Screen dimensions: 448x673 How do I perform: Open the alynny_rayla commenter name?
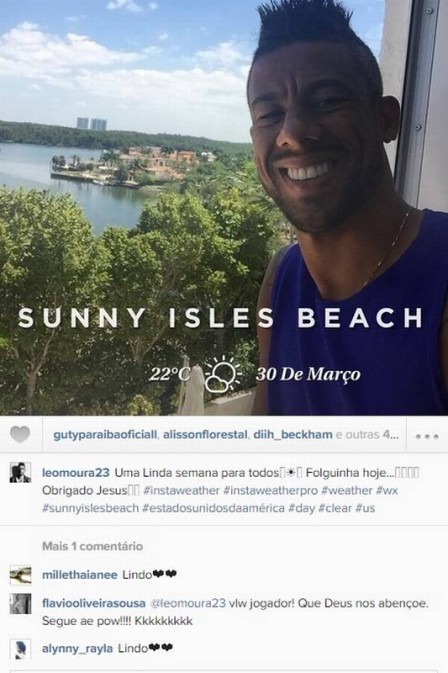pos(77,648)
